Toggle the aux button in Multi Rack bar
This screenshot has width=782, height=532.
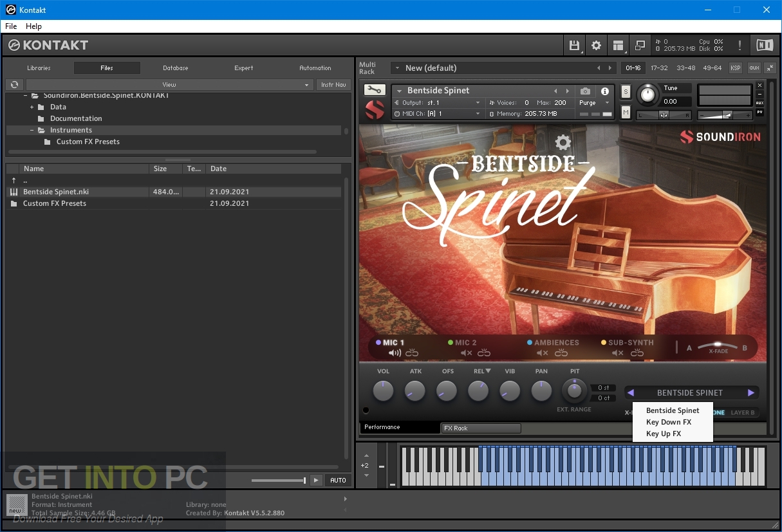click(x=754, y=68)
